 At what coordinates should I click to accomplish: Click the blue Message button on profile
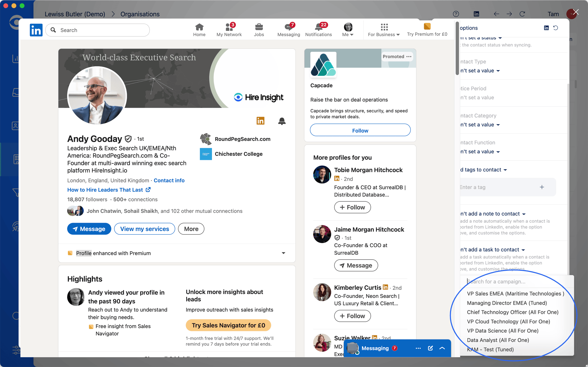pos(89,229)
